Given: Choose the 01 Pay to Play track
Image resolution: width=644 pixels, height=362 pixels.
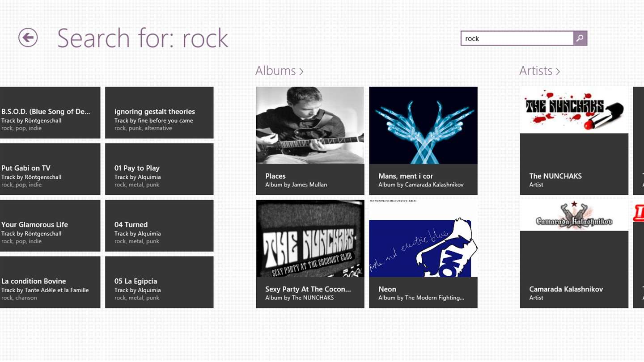Looking at the screenshot, I should click(x=159, y=169).
